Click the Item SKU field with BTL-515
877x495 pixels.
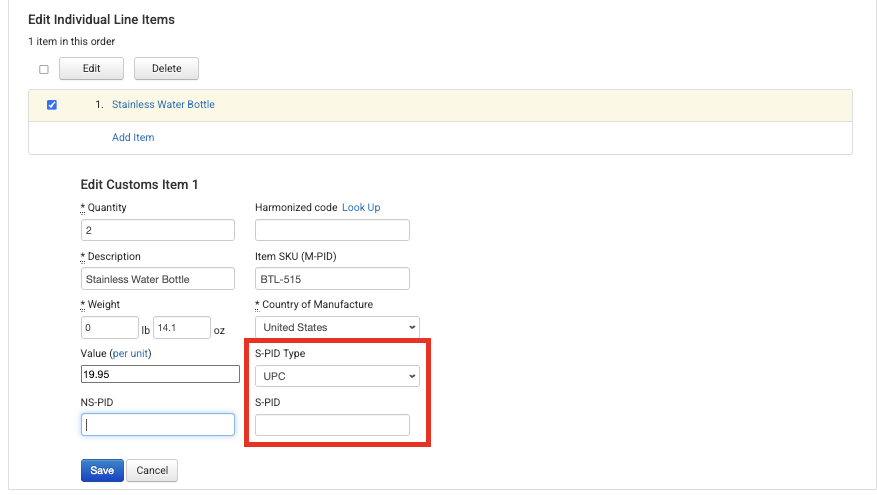(x=332, y=279)
